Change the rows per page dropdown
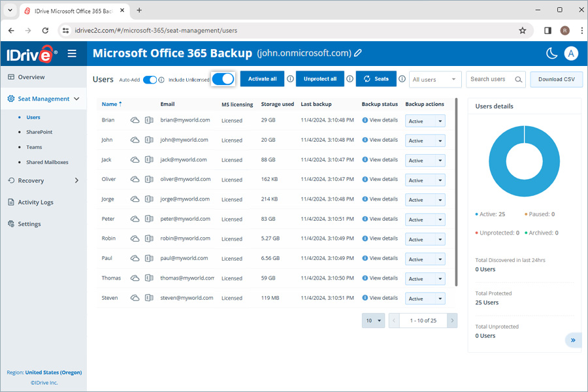The height and width of the screenshot is (392, 588). tap(373, 321)
